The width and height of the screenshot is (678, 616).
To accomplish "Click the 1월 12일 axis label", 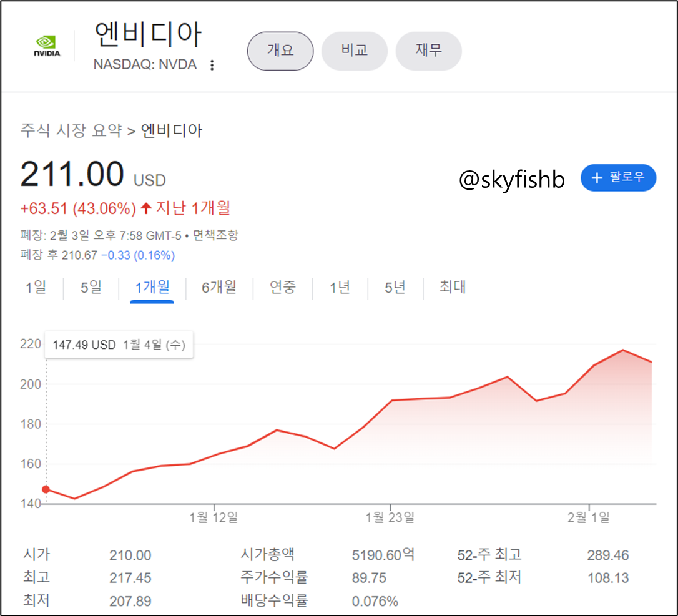I will click(x=214, y=517).
